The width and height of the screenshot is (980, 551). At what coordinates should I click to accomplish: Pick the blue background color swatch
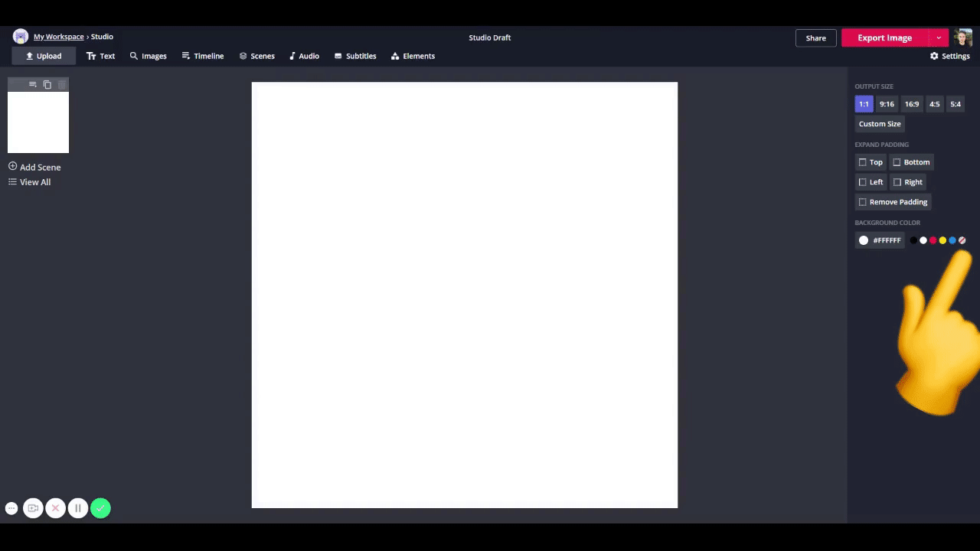pyautogui.click(x=952, y=240)
